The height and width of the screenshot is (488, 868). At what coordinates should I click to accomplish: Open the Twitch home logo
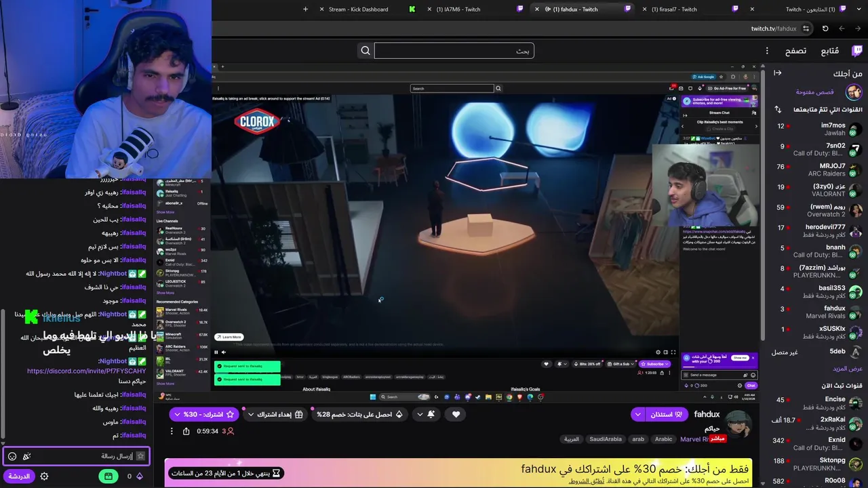858,51
